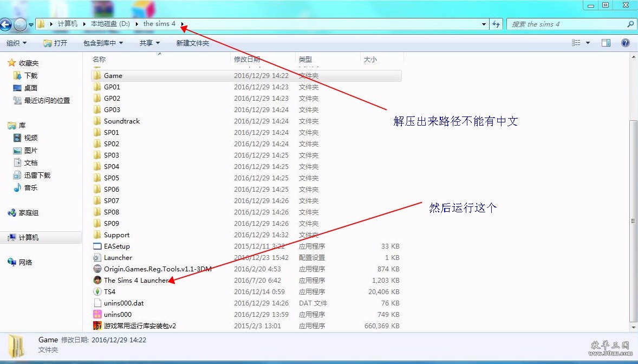Image resolution: width=638 pixels, height=364 pixels.
Task: Select the SP07 folder name
Action: [112, 201]
